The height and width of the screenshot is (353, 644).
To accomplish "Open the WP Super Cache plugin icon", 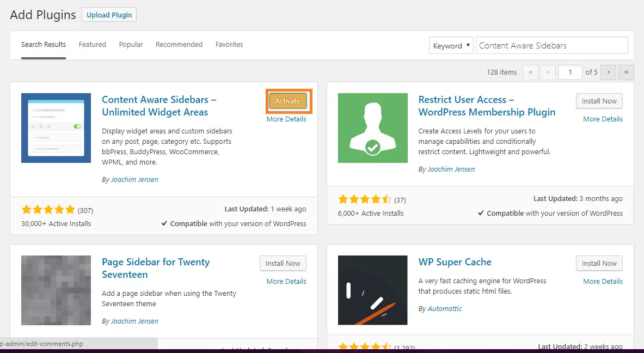I will point(373,290).
